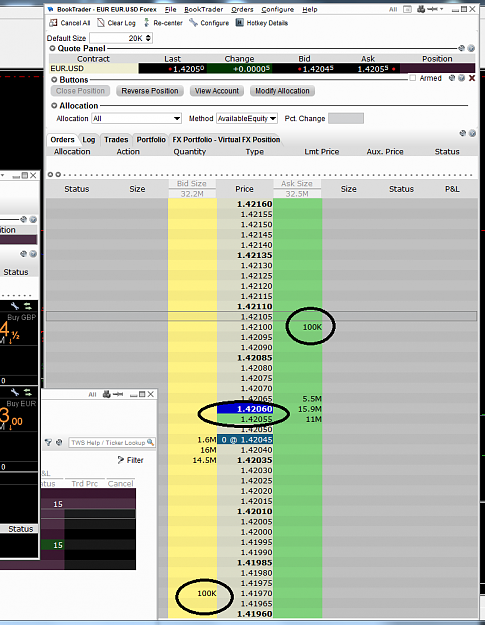Collapse the Quote Panel section
Viewport: 485px width, 625px height.
(x=52, y=48)
